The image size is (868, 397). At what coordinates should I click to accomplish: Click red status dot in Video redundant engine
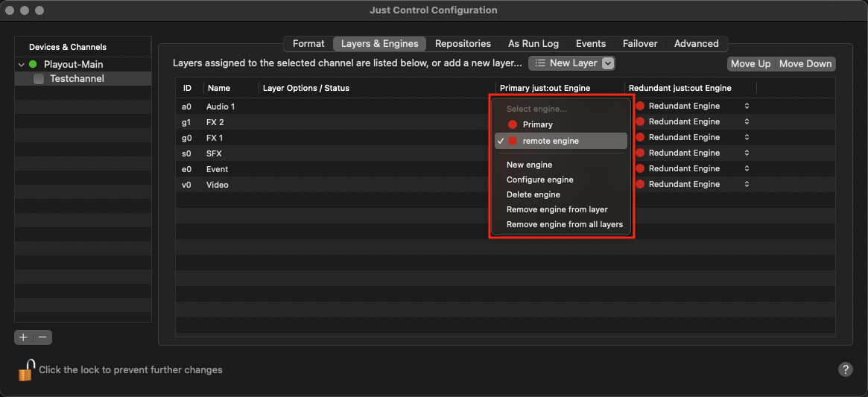click(x=640, y=185)
